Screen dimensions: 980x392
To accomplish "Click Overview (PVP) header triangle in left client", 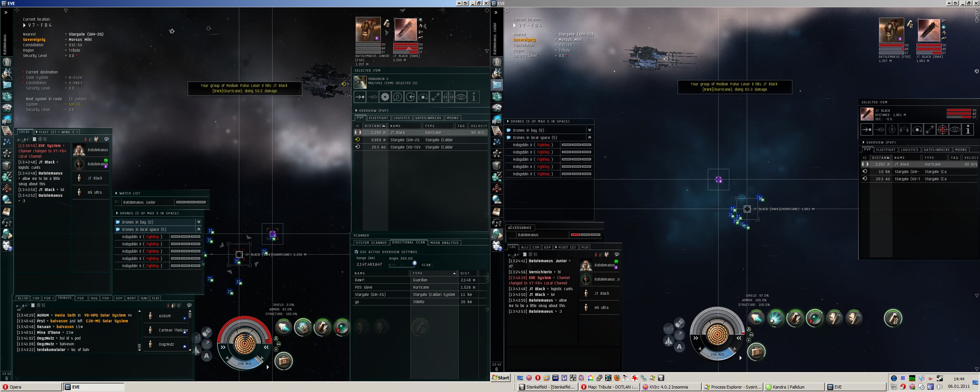I will [x=356, y=111].
